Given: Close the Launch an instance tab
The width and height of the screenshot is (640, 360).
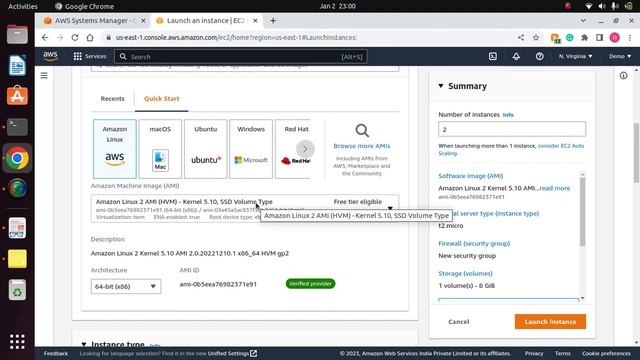Looking at the screenshot, I should pos(255,20).
